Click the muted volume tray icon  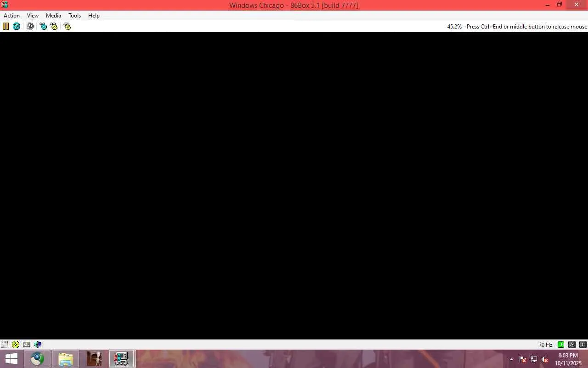pos(545,359)
